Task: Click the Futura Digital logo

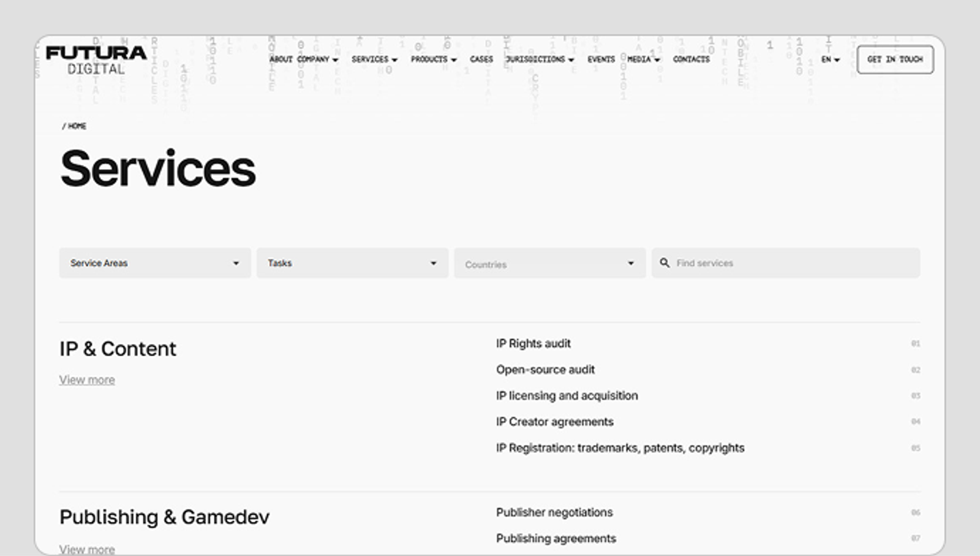Action: 96,60
